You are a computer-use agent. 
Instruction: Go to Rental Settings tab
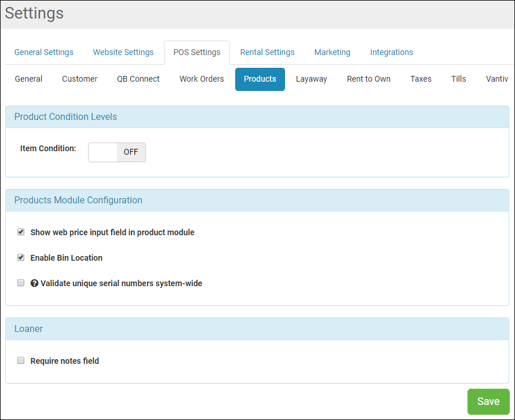point(267,52)
